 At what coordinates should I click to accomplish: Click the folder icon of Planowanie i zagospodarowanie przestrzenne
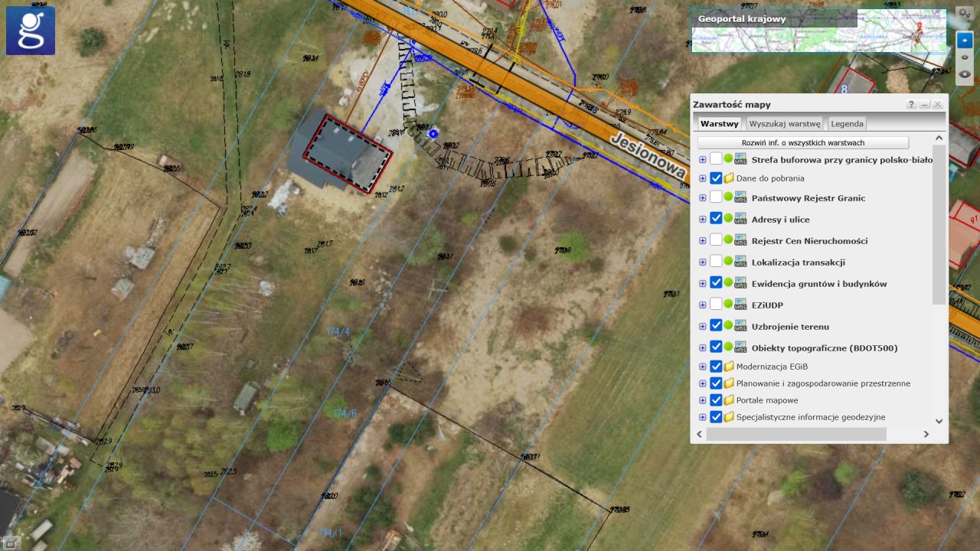[x=729, y=383]
